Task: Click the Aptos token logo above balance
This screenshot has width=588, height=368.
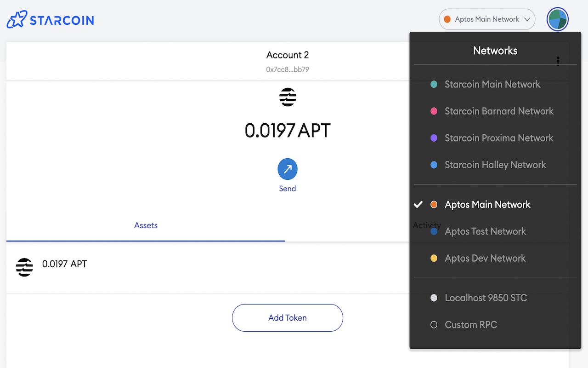Action: (x=288, y=97)
